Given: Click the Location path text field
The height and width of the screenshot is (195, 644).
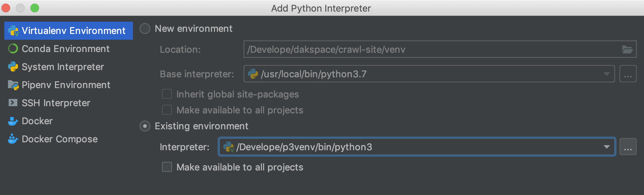Looking at the screenshot, I should point(430,49).
